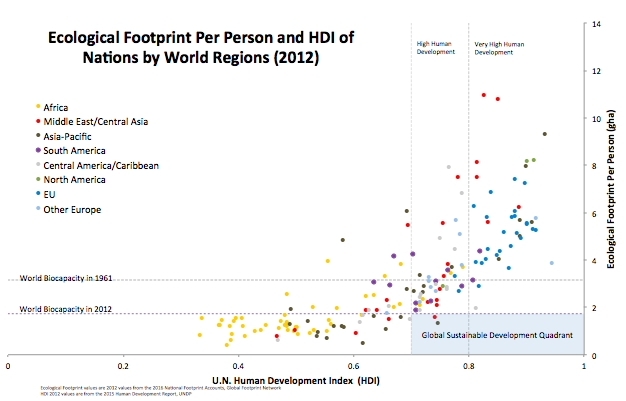Click the y-axis tick label '10'
Screen dimensions: 626x401
596,119
